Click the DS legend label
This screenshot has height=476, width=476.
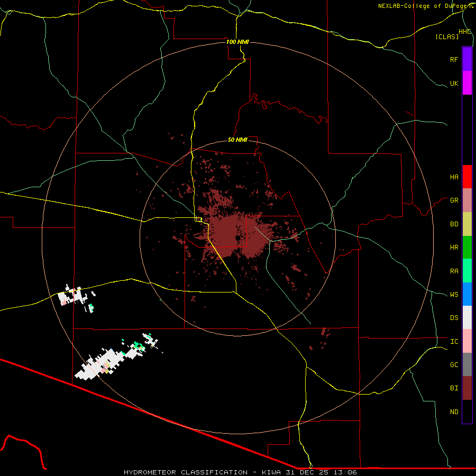coord(454,318)
